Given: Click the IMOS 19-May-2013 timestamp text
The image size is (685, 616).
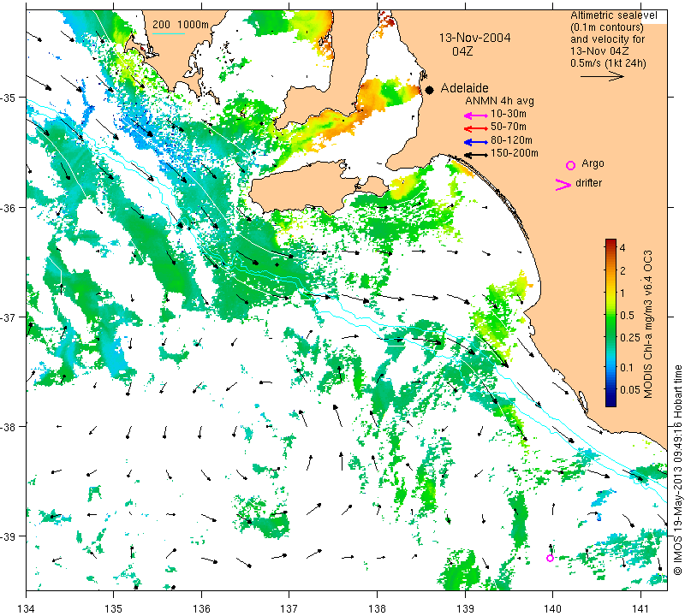Looking at the screenshot, I should point(677,470).
